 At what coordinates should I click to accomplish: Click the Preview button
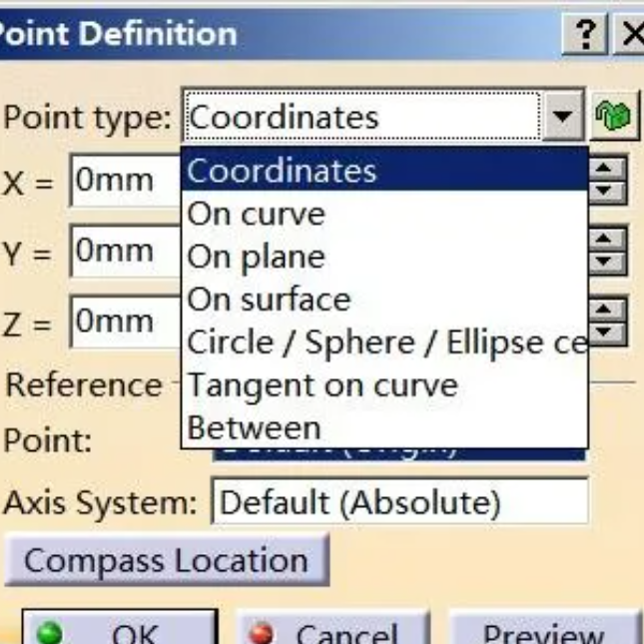point(543,629)
